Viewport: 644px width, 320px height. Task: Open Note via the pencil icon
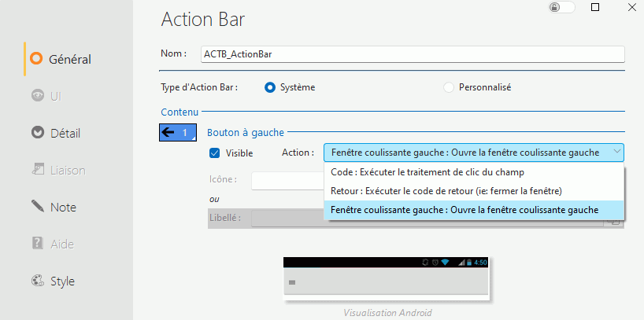point(36,207)
